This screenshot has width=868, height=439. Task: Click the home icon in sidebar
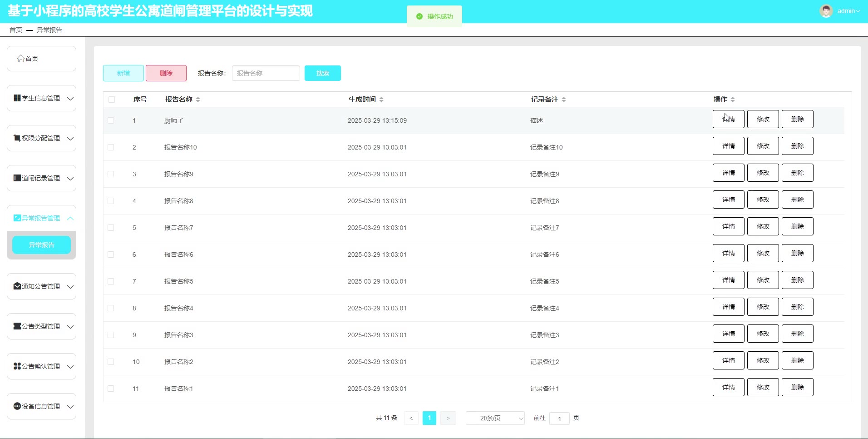[x=20, y=59]
